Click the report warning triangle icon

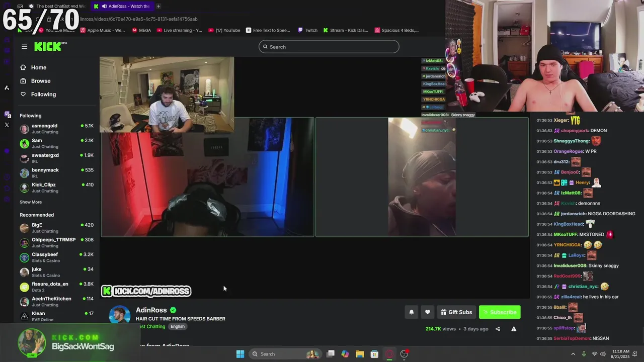point(514,329)
